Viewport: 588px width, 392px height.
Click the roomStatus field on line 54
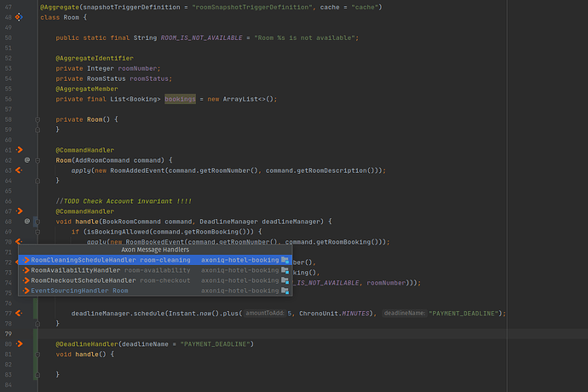(149, 78)
